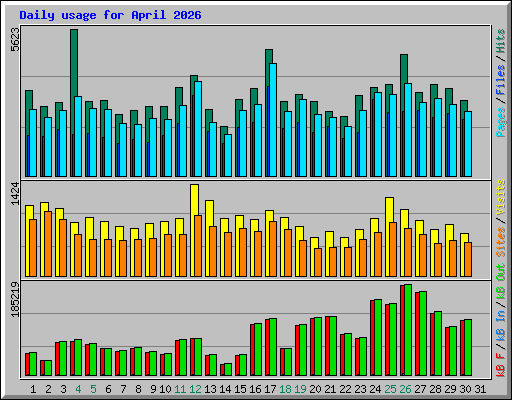Click the orange sites bar for day 20

pyautogui.click(x=318, y=262)
